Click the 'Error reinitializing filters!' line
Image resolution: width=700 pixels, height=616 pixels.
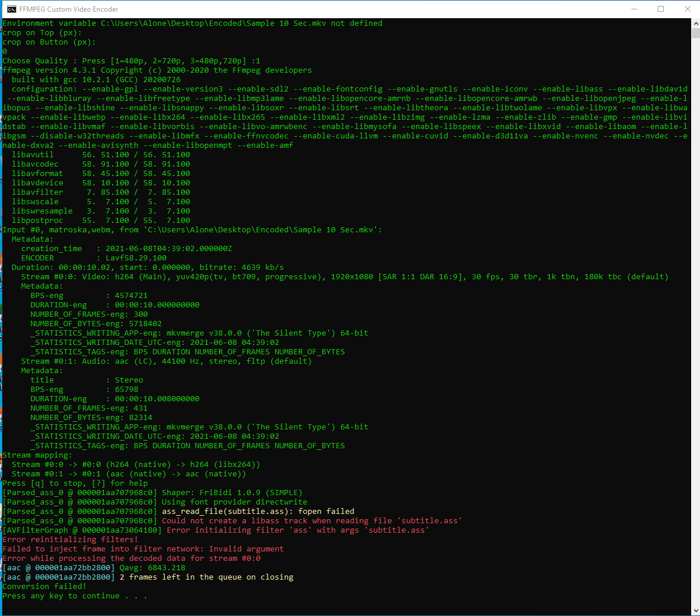[70, 539]
